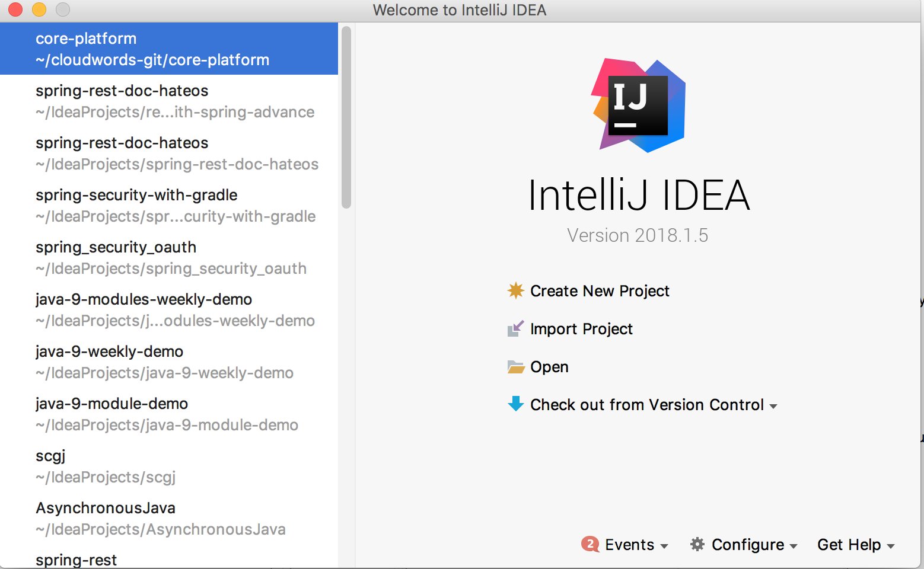Click path ~/IdeaProjects/spr...curity-with-gradle

tap(176, 216)
